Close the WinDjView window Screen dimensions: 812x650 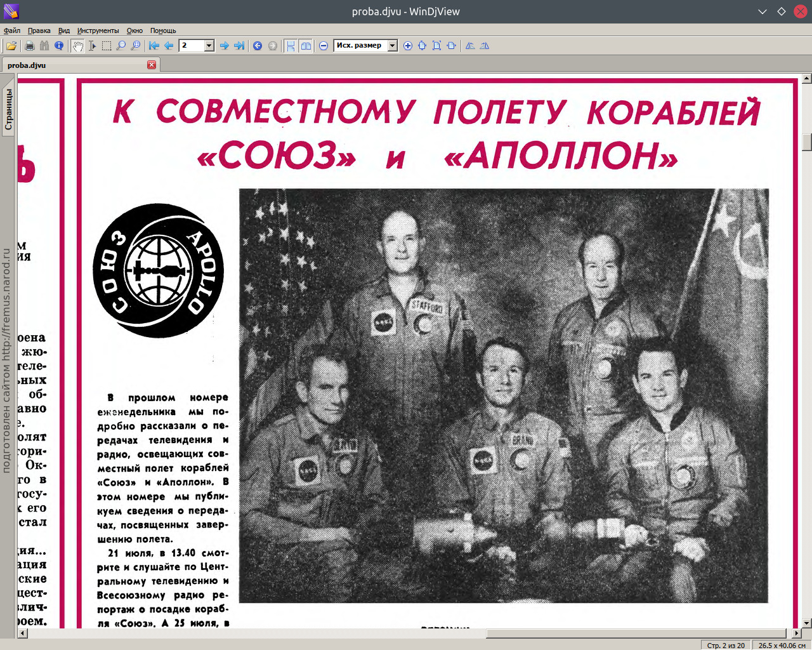click(801, 11)
